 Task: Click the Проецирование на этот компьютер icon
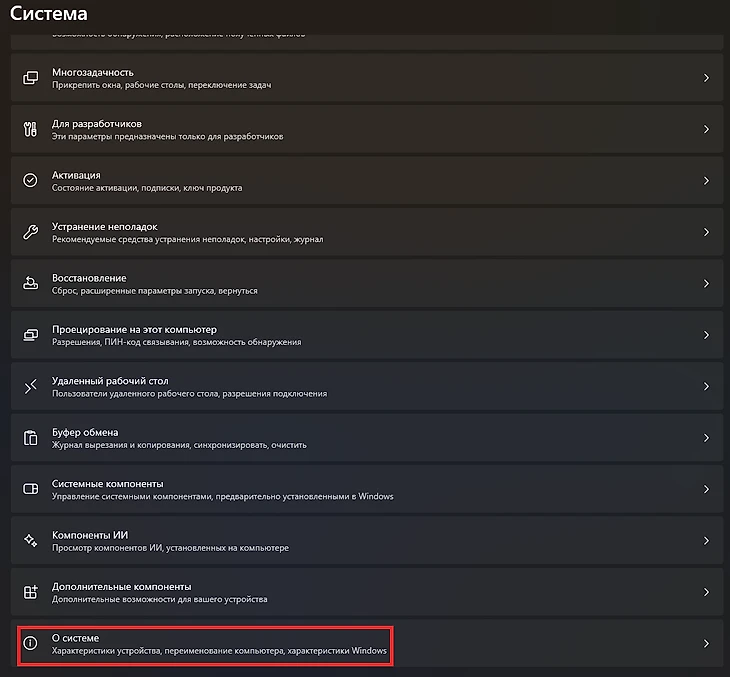tap(31, 335)
